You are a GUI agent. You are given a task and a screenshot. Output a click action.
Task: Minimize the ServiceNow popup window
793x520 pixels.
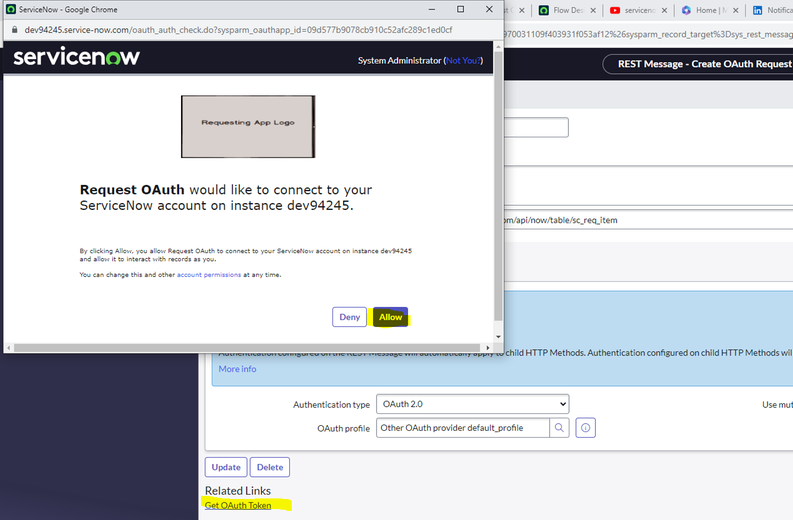tap(432, 9)
